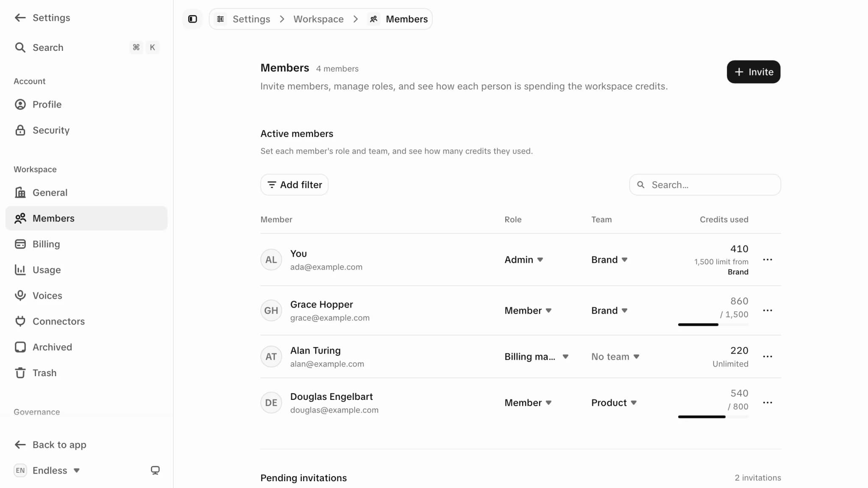Open Grace Hopper's Brand team dropdown
The width and height of the screenshot is (868, 488).
[609, 311]
